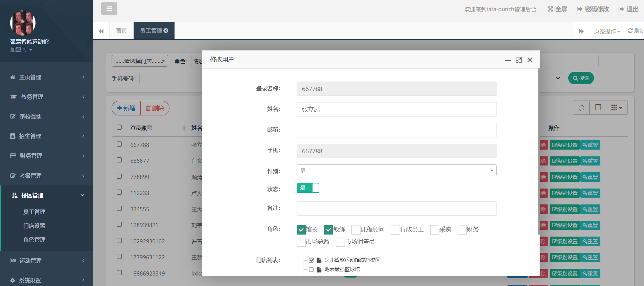Open the column selector grid icon

point(616,108)
